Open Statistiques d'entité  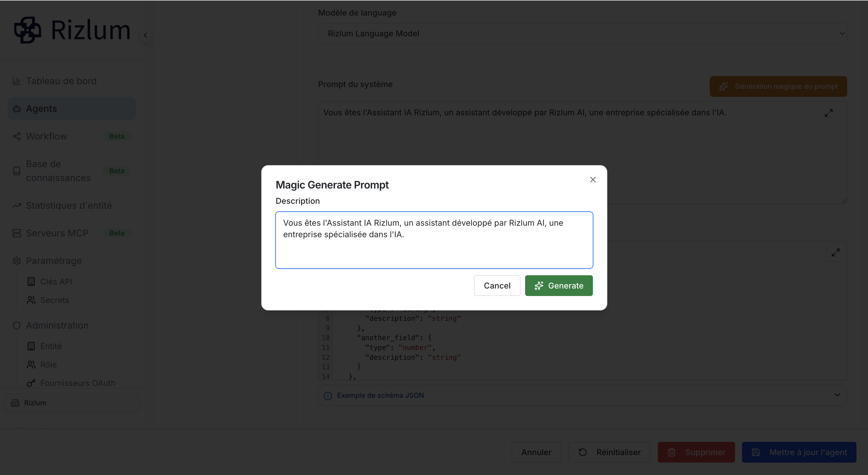click(72, 206)
